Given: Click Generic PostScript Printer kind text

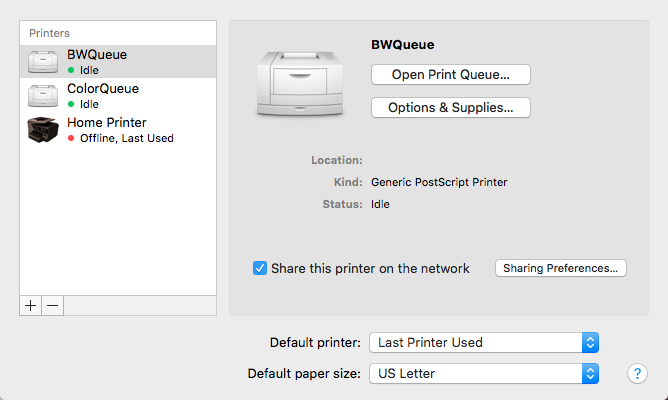Looking at the screenshot, I should (439, 182).
